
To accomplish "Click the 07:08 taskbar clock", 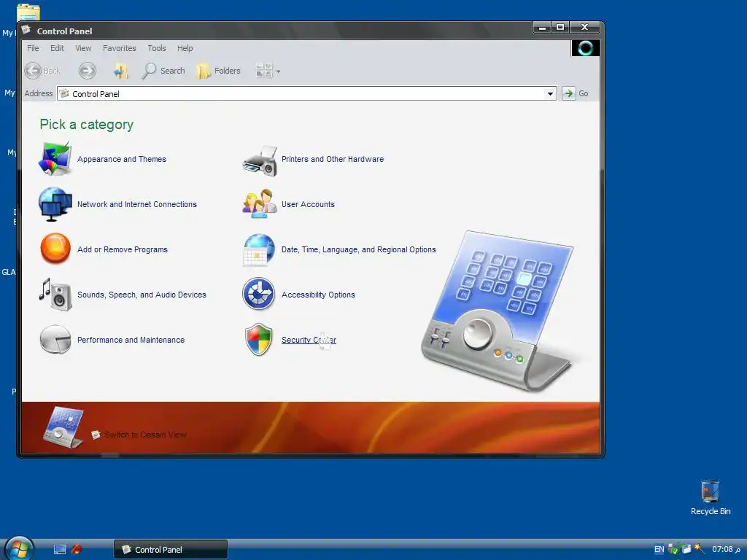I will pos(726,550).
